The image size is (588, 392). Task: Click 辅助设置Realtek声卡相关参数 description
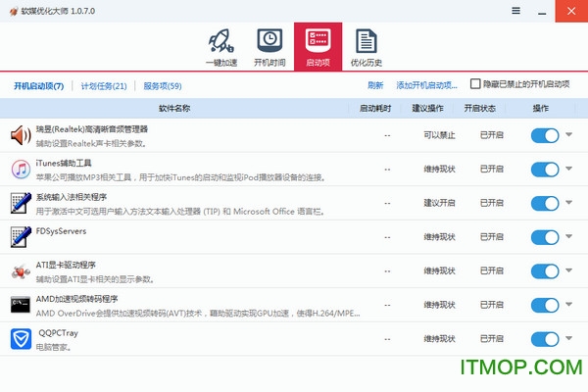[x=91, y=144]
